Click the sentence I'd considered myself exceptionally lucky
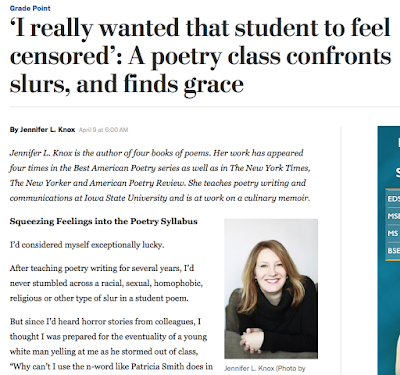This screenshot has width=400, height=375. point(87,245)
